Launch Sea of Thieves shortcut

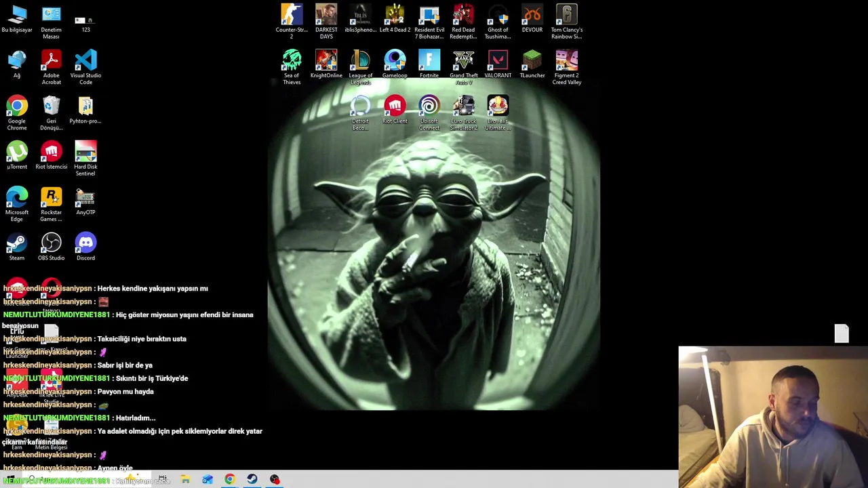click(292, 68)
